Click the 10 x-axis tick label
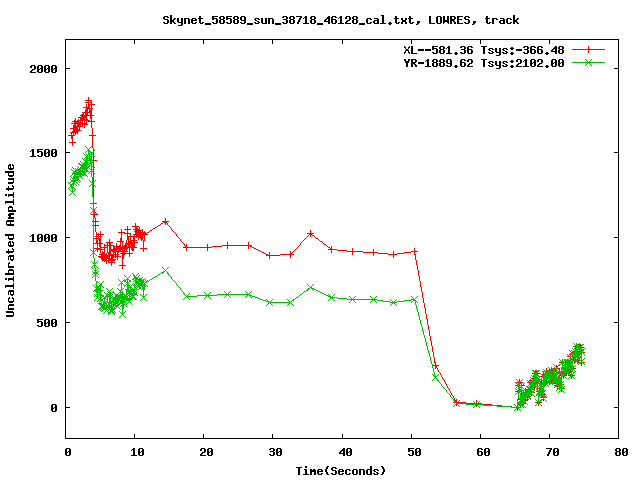The width and height of the screenshot is (640, 480). coord(137,452)
